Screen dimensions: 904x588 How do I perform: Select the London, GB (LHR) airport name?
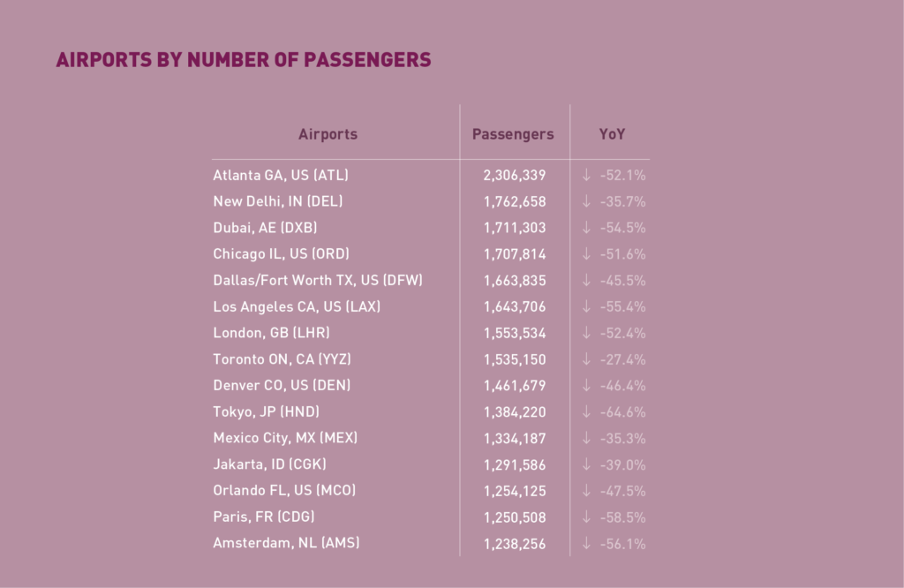(x=272, y=333)
